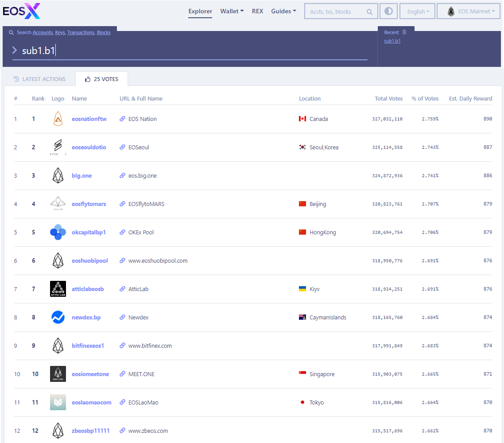504x443 pixels.
Task: Open the EOS Mainnet network dropdown
Action: pyautogui.click(x=469, y=11)
